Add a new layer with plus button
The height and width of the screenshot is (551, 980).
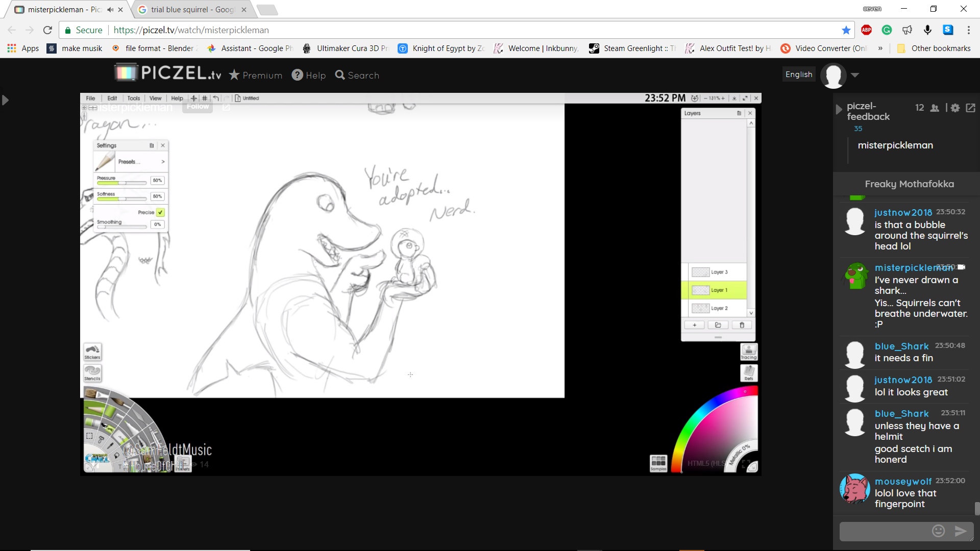694,325
